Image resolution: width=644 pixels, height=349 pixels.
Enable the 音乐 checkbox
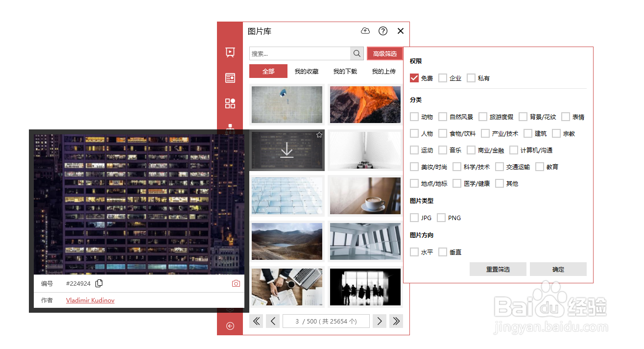pyautogui.click(x=443, y=150)
